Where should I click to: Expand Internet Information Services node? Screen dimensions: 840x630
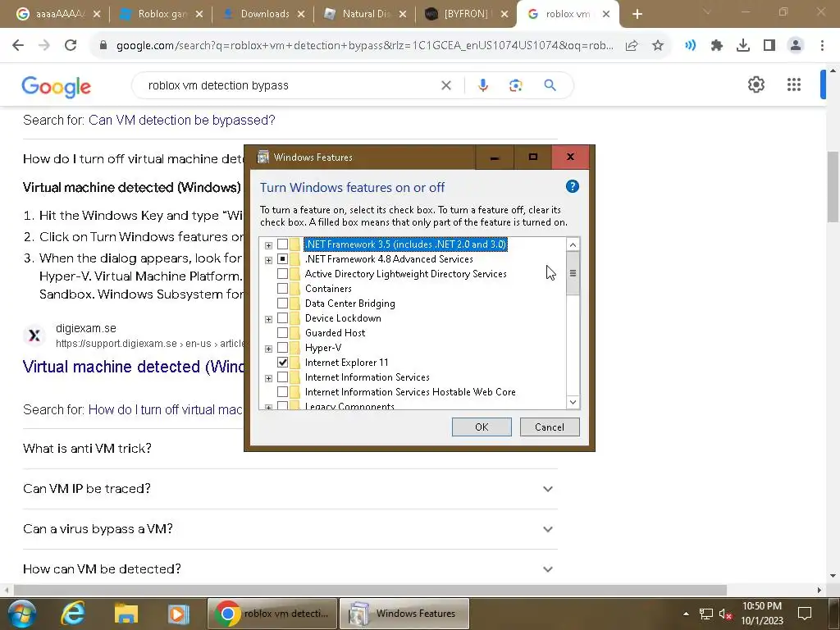(268, 378)
